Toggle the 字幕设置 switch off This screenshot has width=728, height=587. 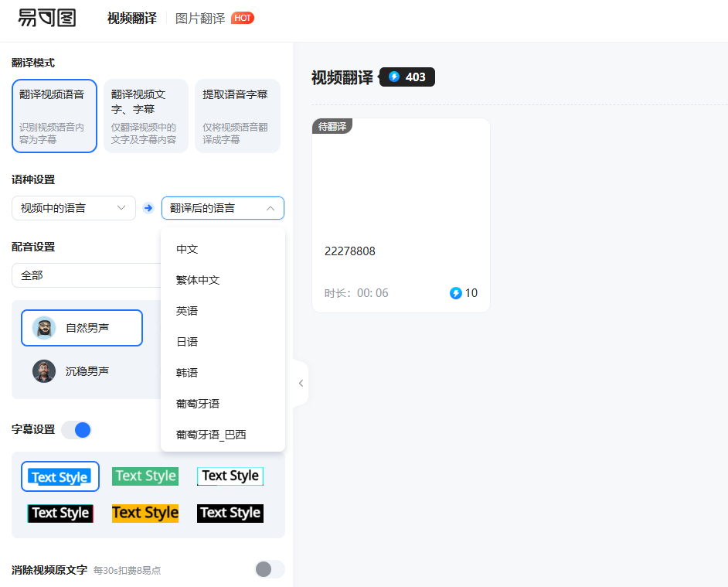click(77, 430)
